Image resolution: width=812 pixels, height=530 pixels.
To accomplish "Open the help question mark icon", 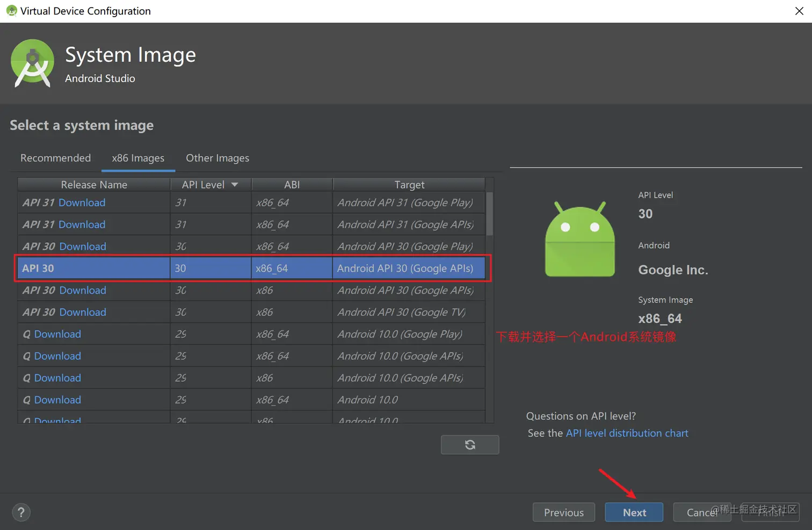I will pos(21,512).
